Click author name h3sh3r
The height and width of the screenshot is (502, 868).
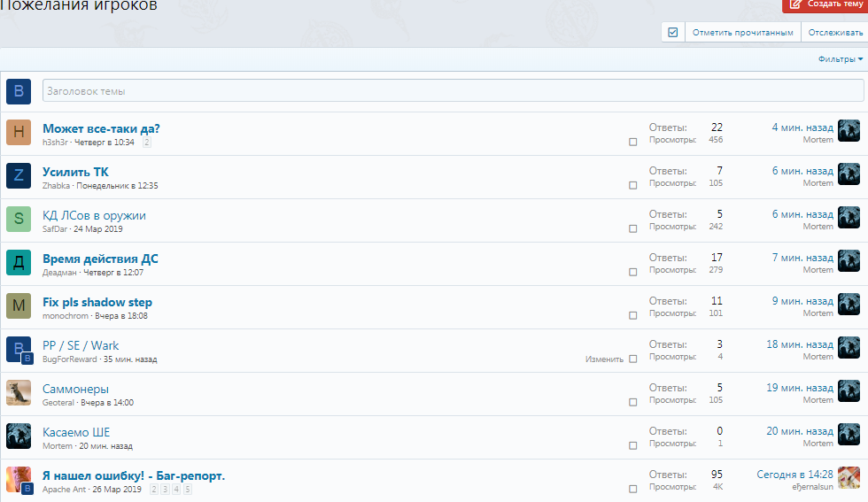55,143
